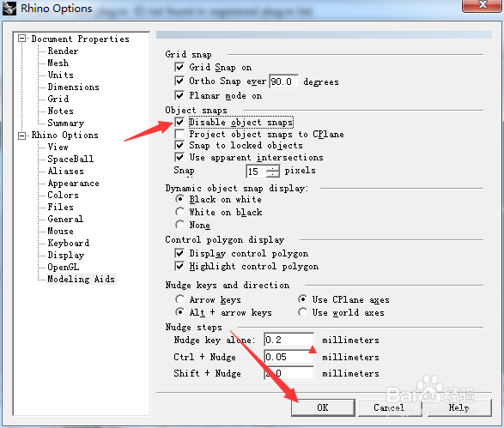The width and height of the screenshot is (504, 428).
Task: Open the Mesh page
Action: pyautogui.click(x=58, y=63)
